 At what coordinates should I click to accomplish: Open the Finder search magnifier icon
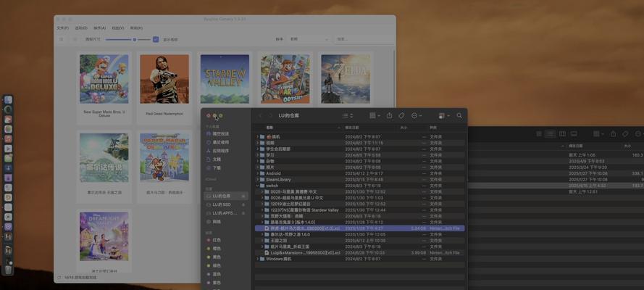point(459,115)
